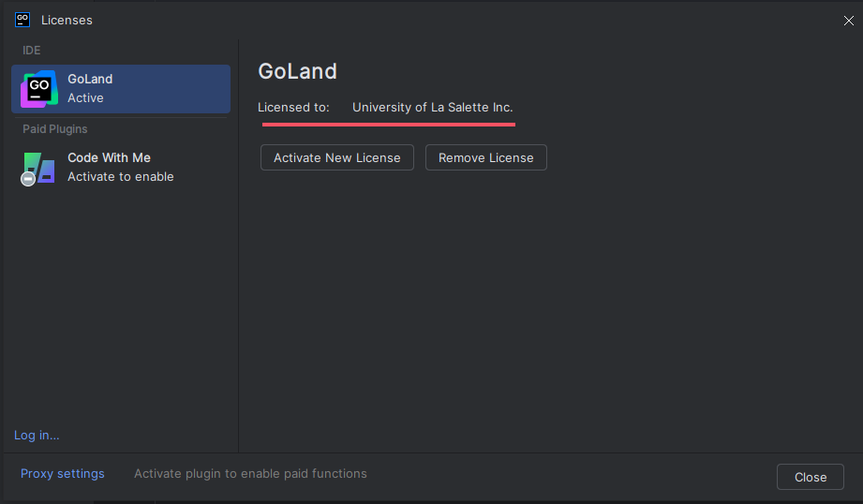
Task: Click the GoLand heading in details pane
Action: (x=297, y=71)
